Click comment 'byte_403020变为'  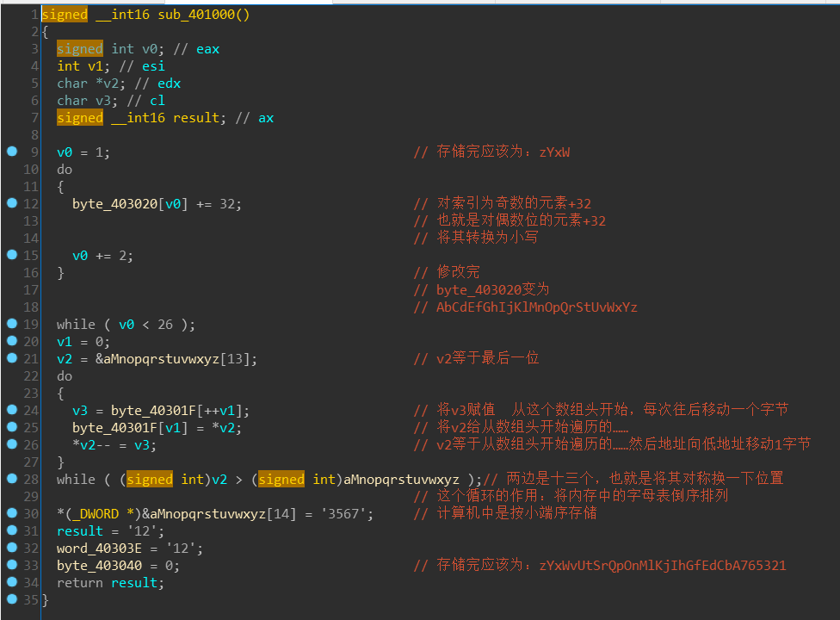(482, 289)
